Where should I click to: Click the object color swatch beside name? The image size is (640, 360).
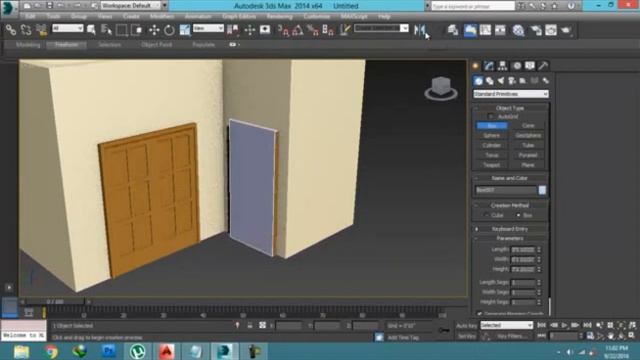click(x=542, y=190)
